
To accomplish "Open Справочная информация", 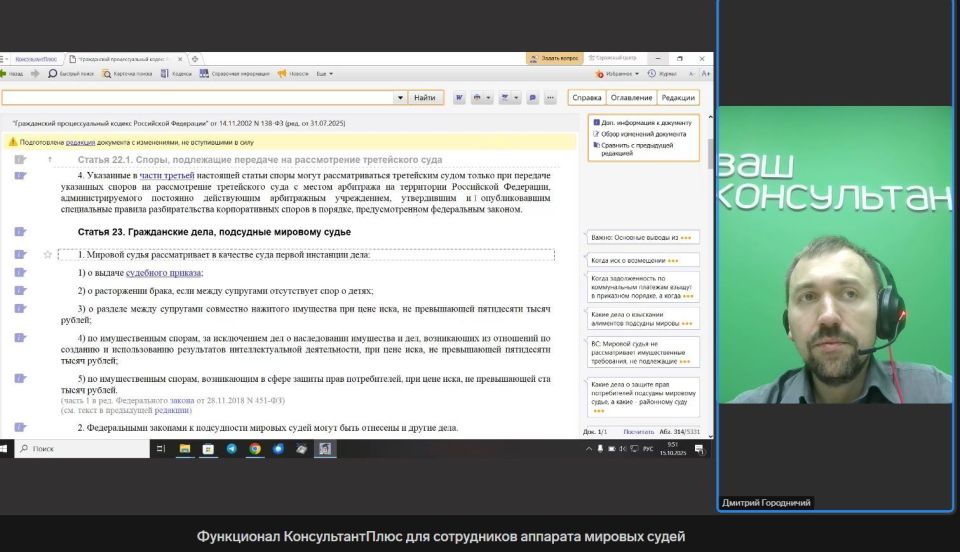I will click(x=233, y=74).
